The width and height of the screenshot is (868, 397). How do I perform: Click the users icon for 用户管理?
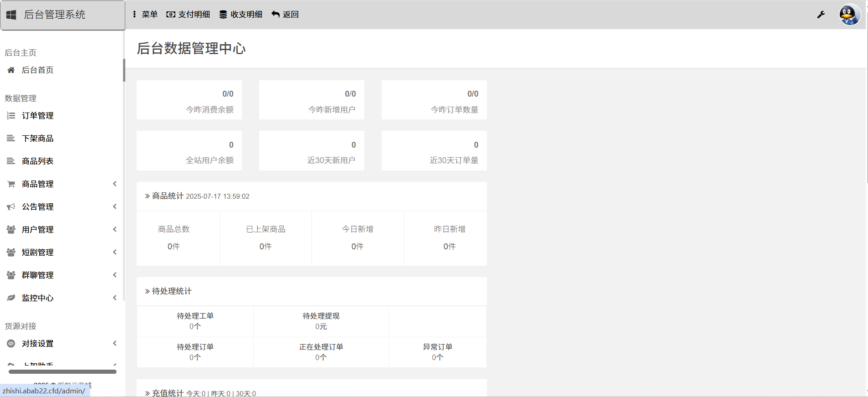pos(11,230)
